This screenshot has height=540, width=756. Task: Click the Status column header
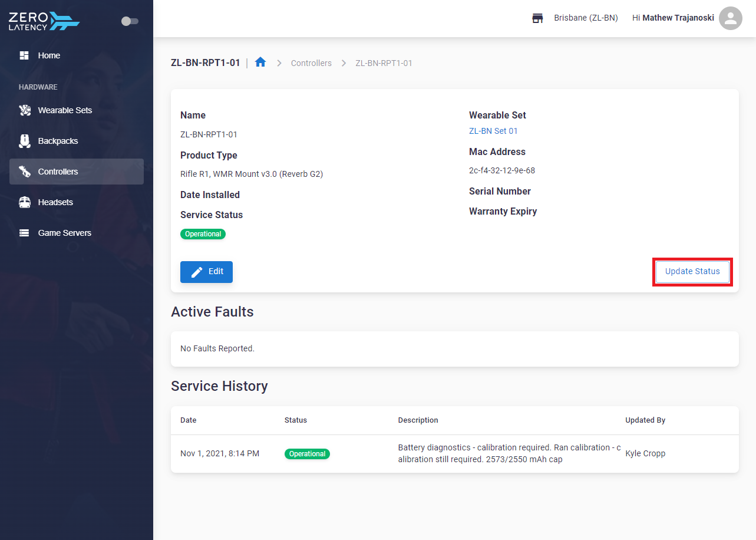(x=296, y=420)
